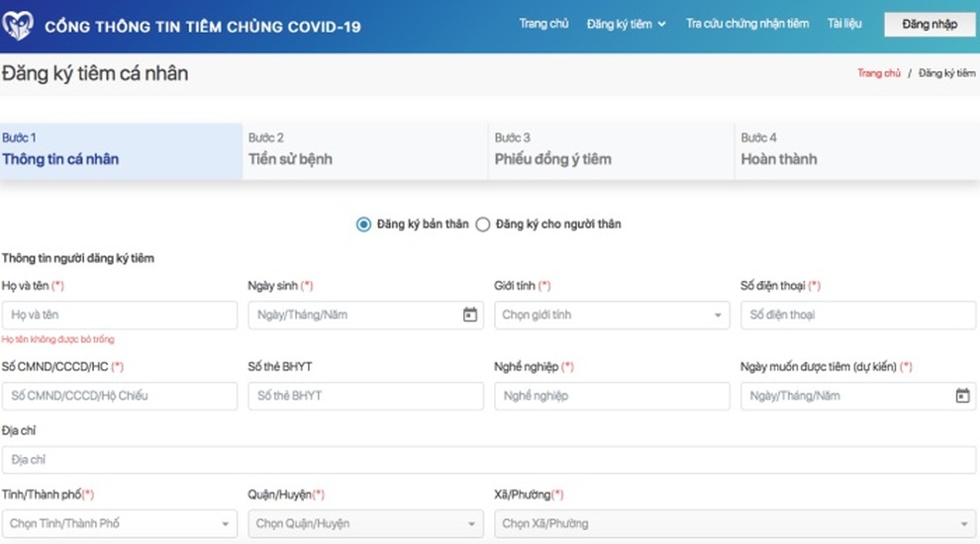Switch to Bước 1 Thông tin cá nhân step

(x=121, y=151)
